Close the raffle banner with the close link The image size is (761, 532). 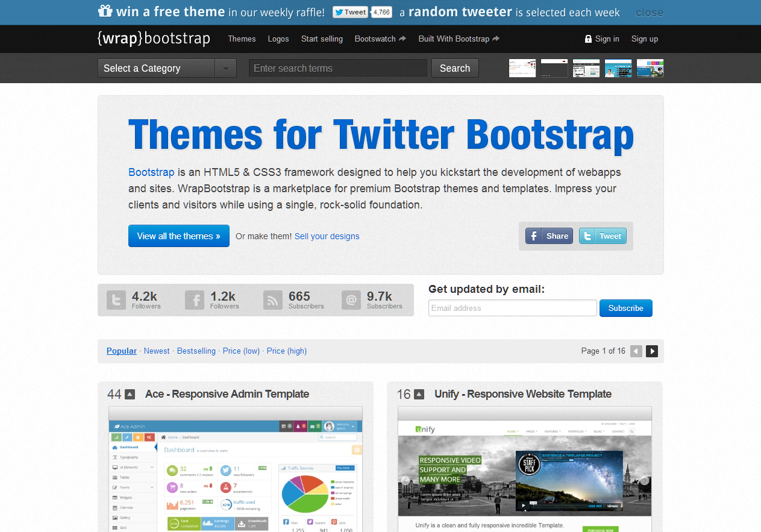pos(650,13)
